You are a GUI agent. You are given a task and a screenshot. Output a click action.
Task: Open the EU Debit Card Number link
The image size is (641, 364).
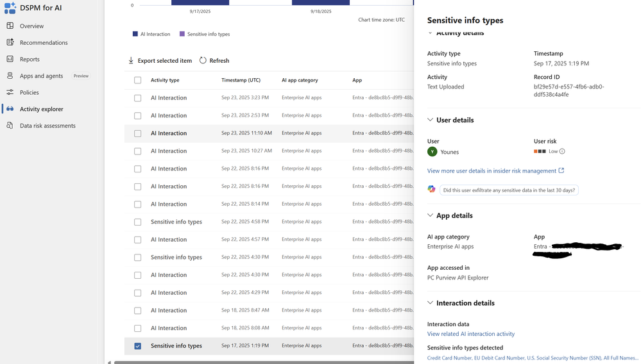point(499,358)
